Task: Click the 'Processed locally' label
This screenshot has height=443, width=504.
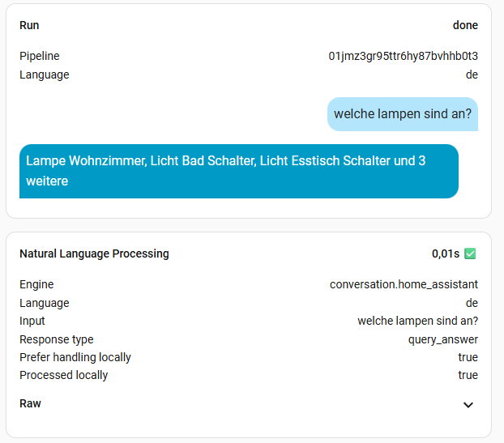Action: point(64,375)
